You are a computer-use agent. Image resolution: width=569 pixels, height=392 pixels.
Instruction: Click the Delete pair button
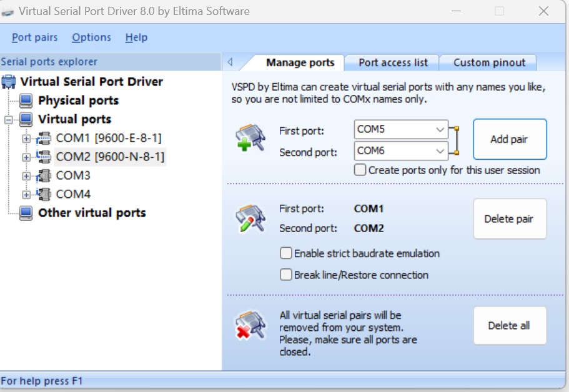(510, 218)
